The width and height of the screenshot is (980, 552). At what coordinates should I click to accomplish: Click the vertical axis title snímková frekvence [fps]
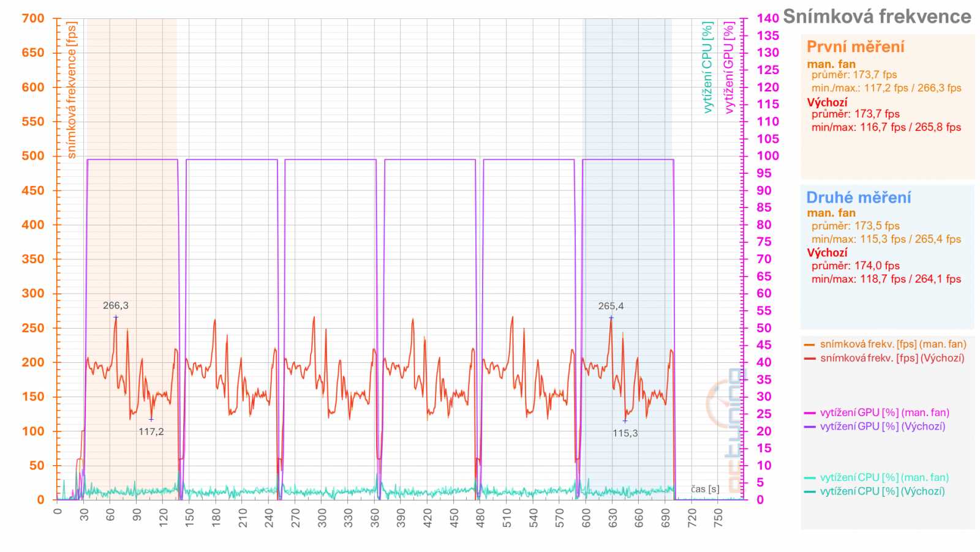[72, 91]
